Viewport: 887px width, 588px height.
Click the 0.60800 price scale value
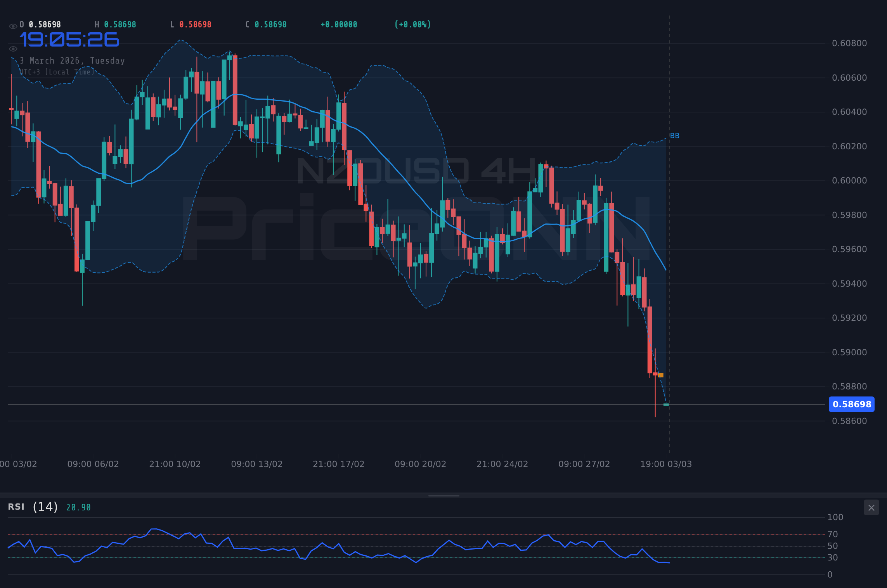pyautogui.click(x=850, y=44)
